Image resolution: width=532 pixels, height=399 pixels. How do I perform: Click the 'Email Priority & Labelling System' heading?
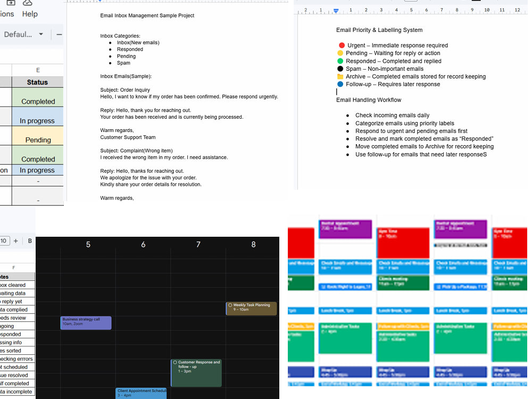tap(379, 30)
